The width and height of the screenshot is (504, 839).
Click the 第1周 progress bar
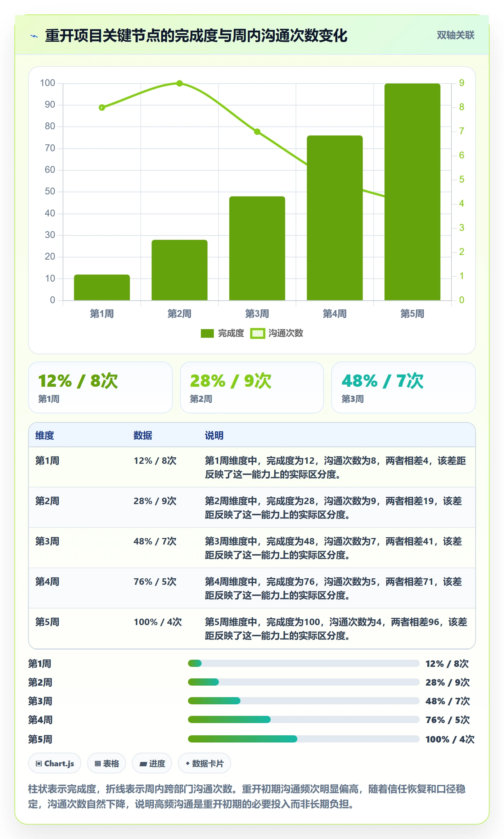click(303, 663)
